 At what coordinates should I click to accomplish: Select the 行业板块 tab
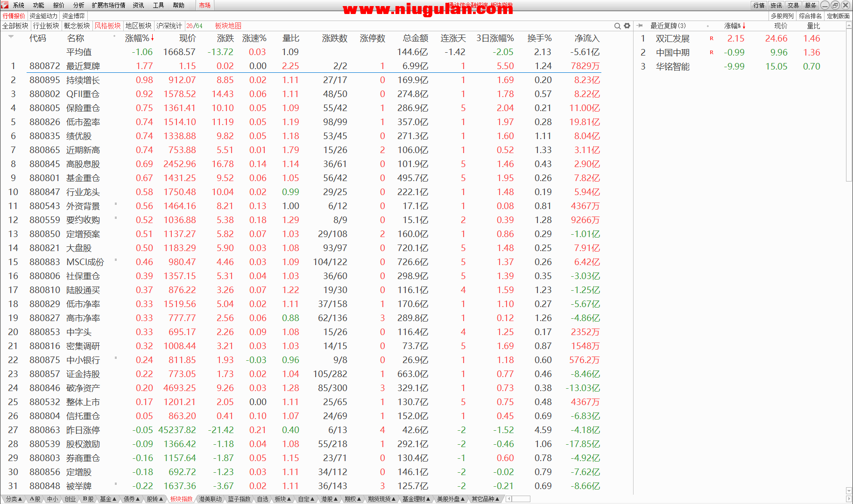click(x=46, y=26)
